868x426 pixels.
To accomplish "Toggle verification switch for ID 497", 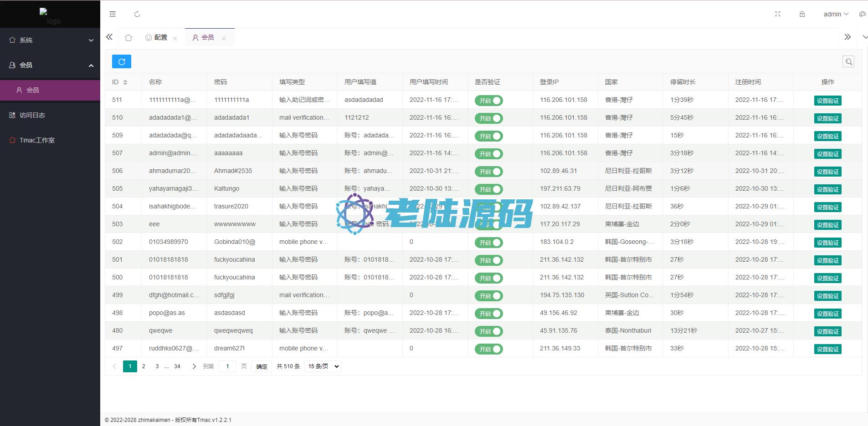I will coord(488,349).
